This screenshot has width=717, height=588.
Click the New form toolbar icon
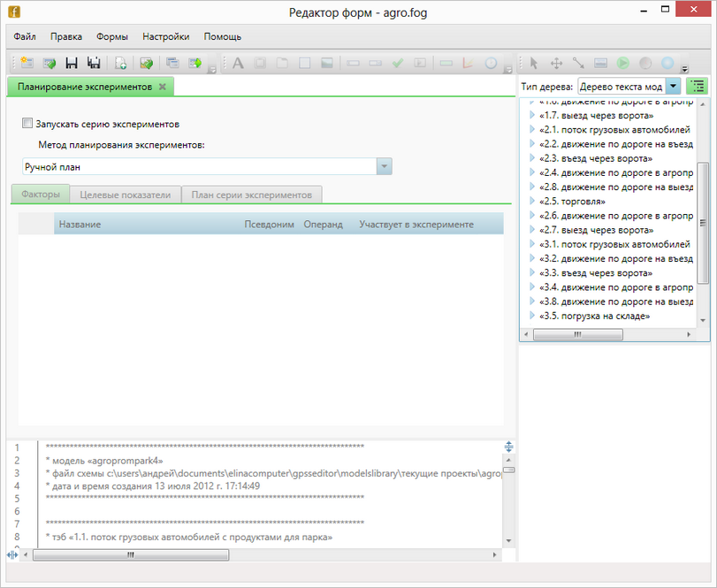coord(27,64)
